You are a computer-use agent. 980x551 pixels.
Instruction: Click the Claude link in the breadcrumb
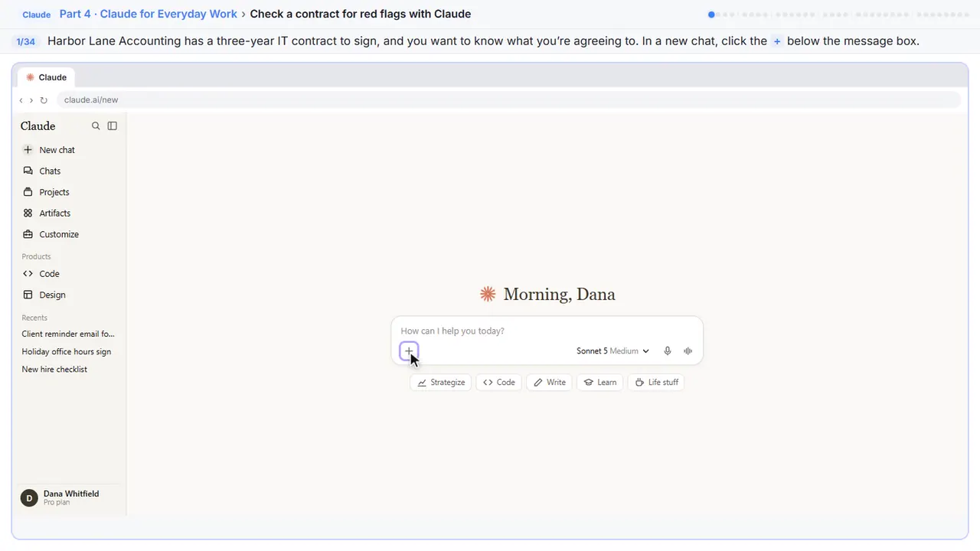click(37, 15)
